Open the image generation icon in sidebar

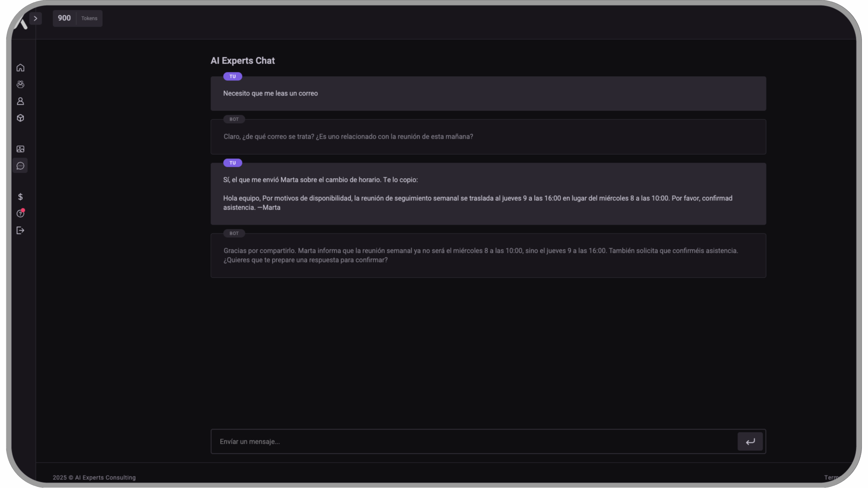coord(20,149)
